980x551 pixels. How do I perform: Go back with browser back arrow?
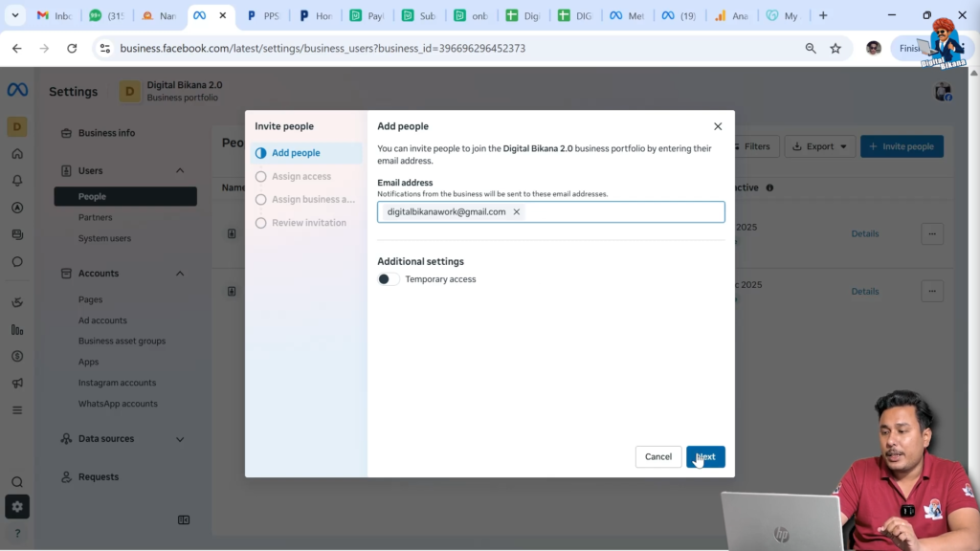[17, 48]
